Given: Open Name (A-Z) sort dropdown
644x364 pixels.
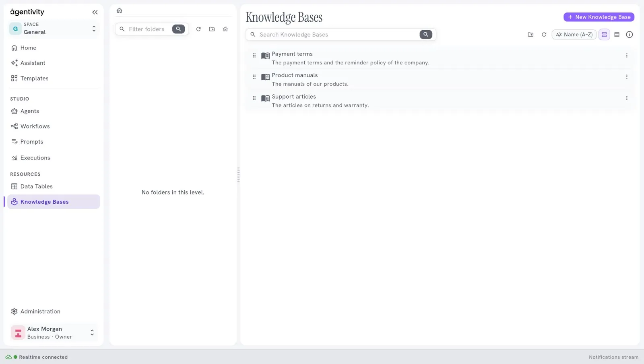Looking at the screenshot, I should (x=574, y=35).
